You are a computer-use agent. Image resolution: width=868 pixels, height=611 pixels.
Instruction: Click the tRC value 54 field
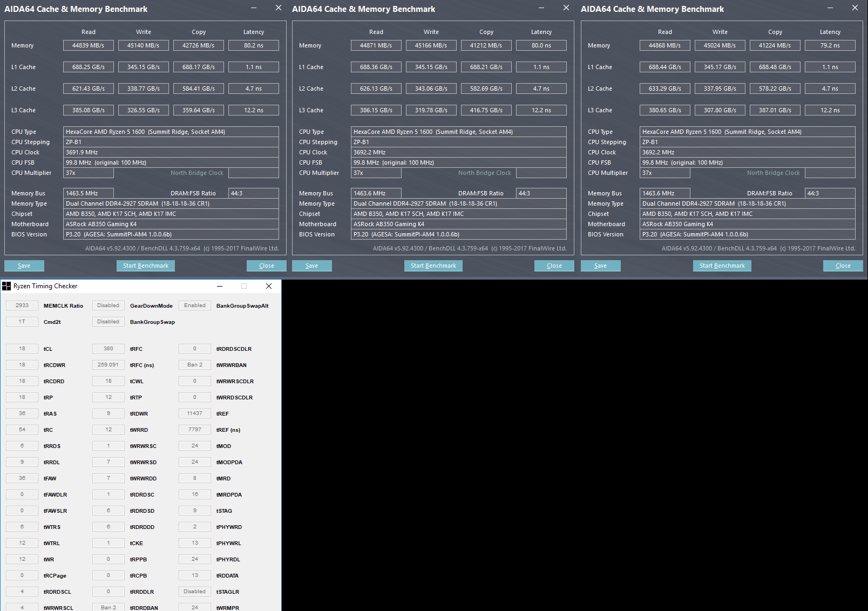[x=22, y=430]
